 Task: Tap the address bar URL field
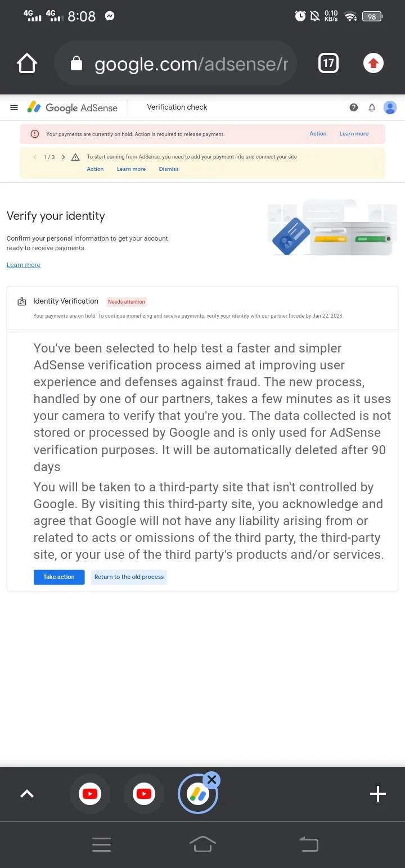(x=175, y=64)
